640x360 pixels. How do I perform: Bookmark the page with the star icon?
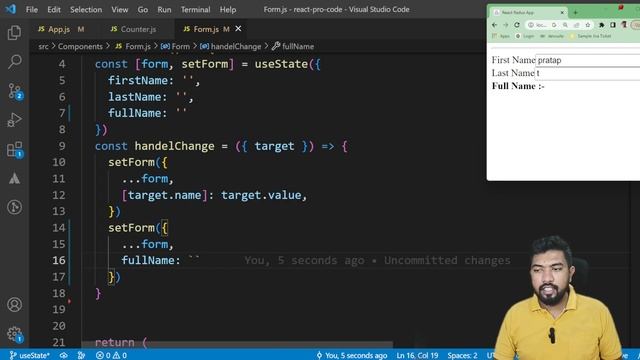click(x=588, y=25)
